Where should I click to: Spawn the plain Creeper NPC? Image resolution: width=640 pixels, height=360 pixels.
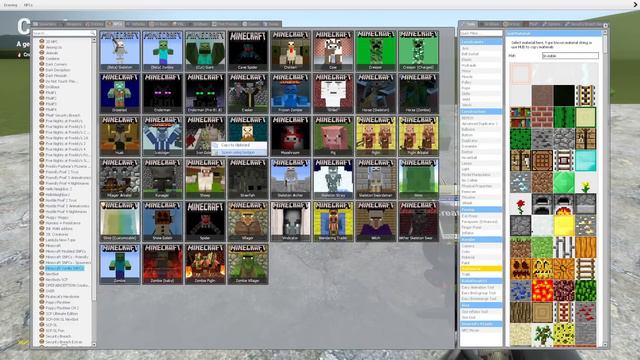[x=376, y=51]
